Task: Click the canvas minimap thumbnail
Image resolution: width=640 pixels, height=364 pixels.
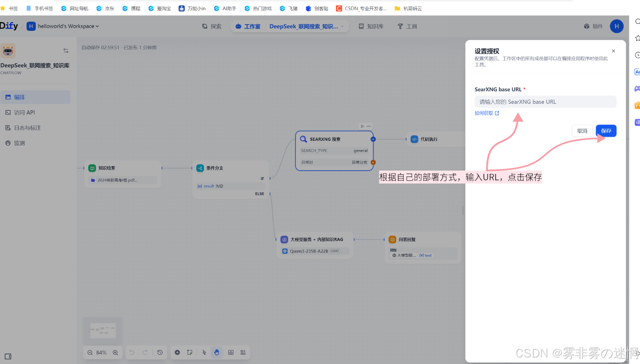Action: coord(103,330)
